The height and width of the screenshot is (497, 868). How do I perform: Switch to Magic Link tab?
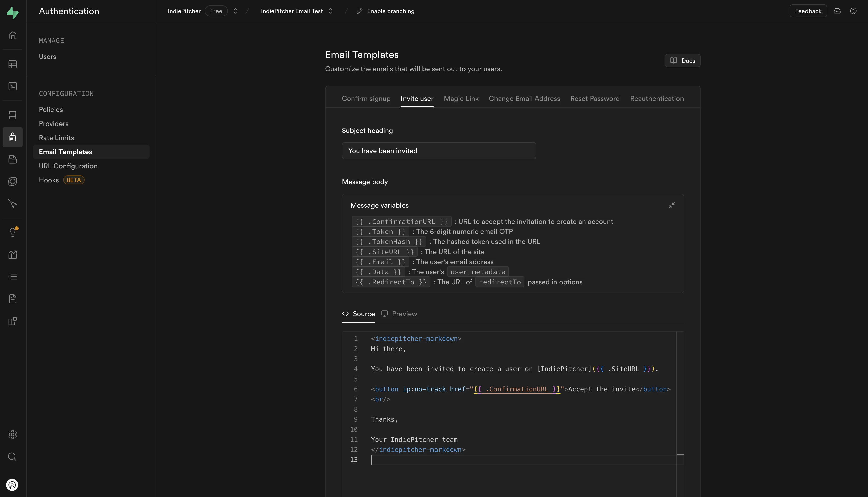[x=461, y=98]
